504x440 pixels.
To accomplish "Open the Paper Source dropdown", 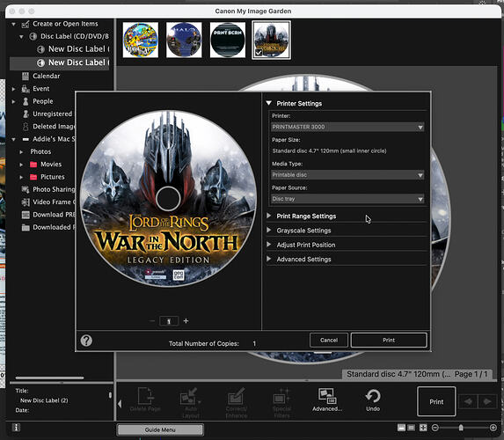I will (347, 199).
